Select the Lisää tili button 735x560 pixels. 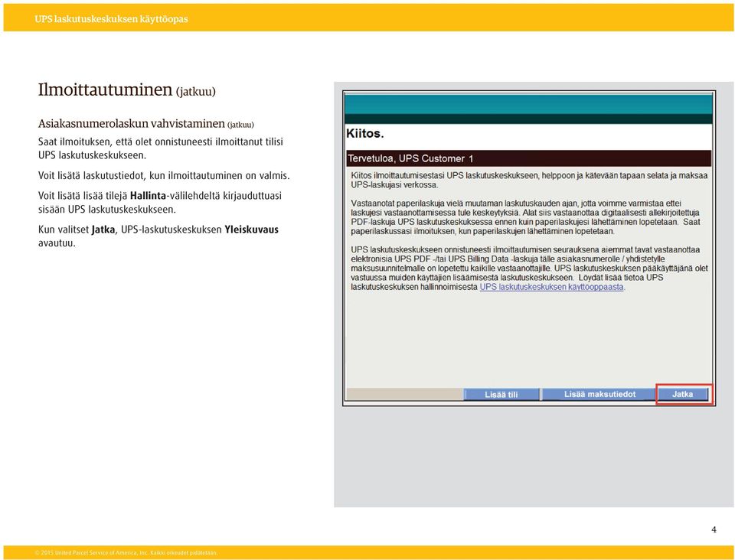(x=501, y=394)
